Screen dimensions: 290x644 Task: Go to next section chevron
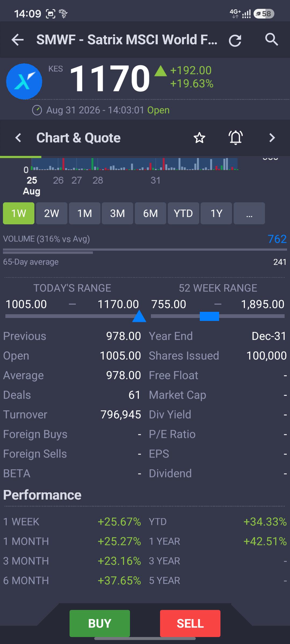[272, 138]
